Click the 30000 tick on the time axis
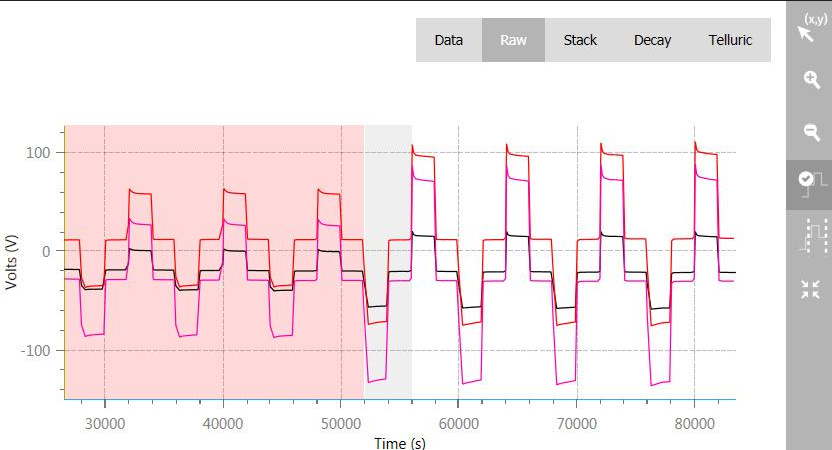The image size is (832, 450). (104, 423)
